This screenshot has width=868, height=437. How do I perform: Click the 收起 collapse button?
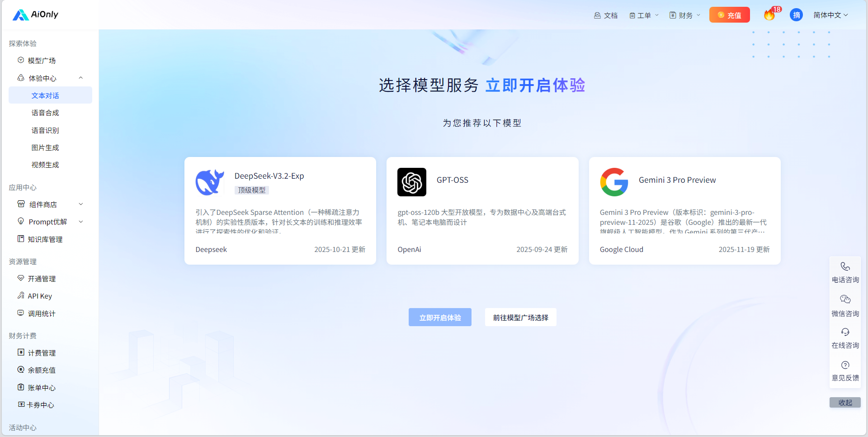pos(845,403)
